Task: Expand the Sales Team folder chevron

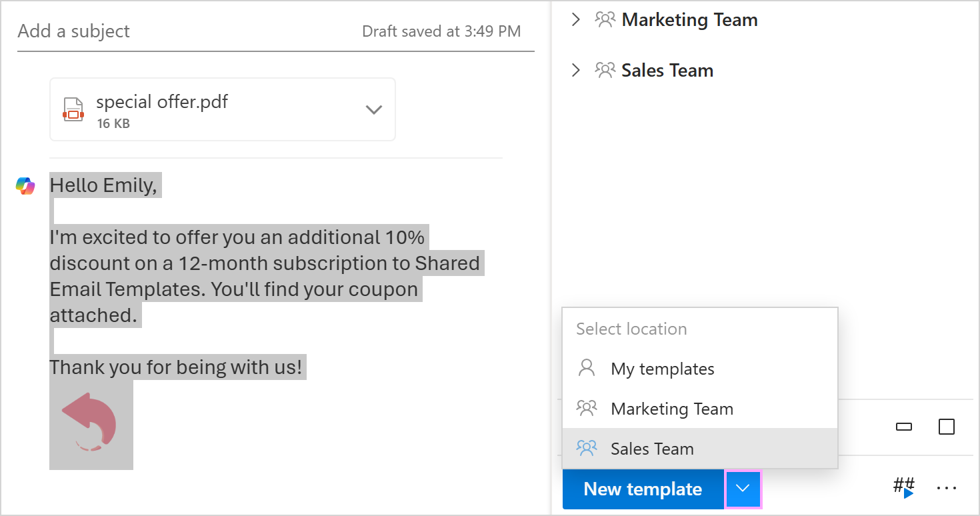Action: 576,70
